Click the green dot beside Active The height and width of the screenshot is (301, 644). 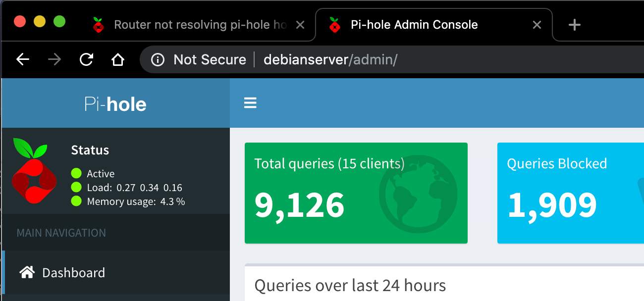76,173
